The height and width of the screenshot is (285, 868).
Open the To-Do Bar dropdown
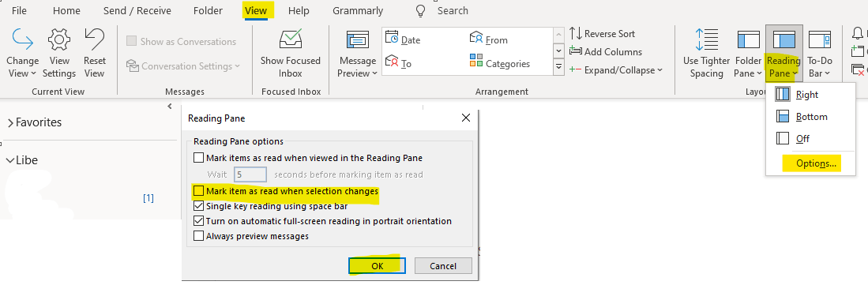coord(820,53)
